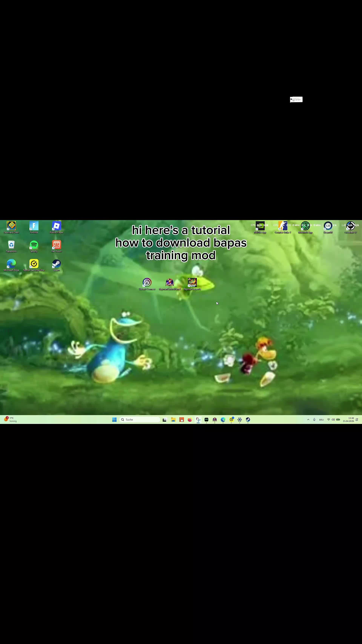Select the Ubisoft Connect desktop icon
The width and height of the screenshot is (362, 644).
[x=147, y=284]
